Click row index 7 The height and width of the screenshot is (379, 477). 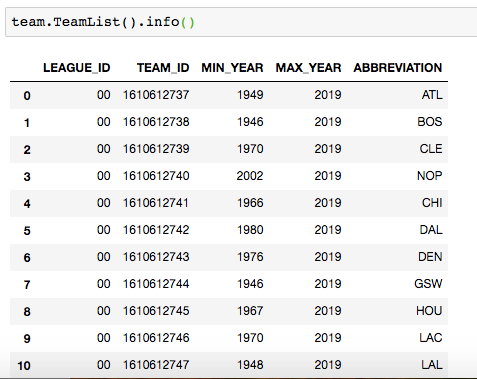tap(27, 285)
